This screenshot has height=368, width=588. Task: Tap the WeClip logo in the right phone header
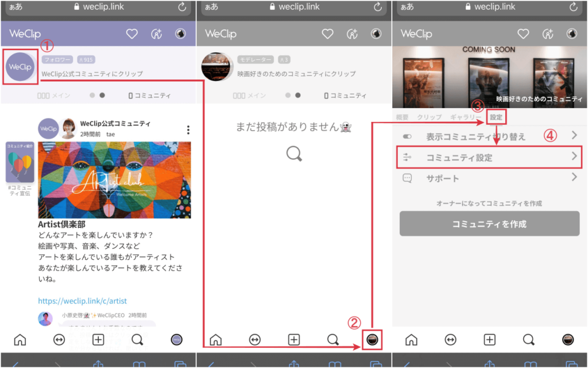click(x=416, y=34)
